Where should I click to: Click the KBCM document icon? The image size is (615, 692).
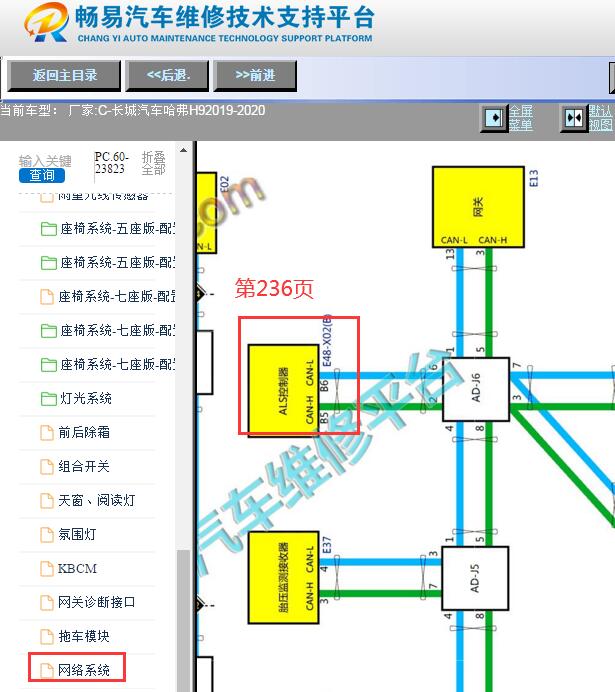(x=47, y=569)
